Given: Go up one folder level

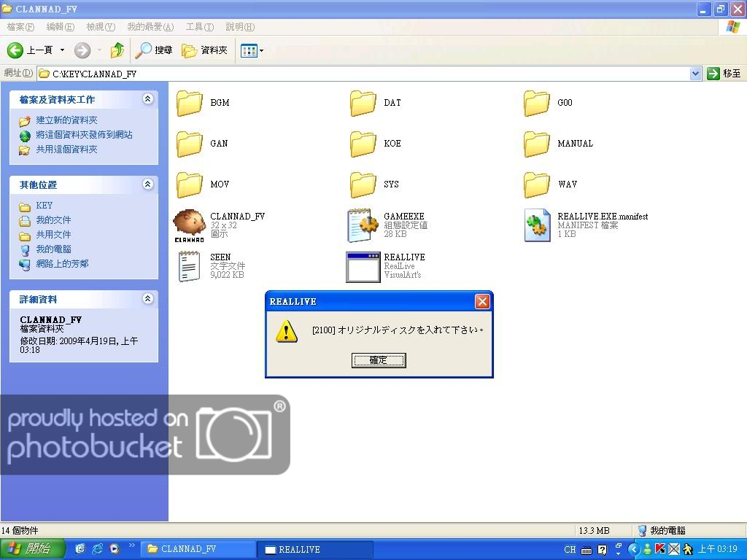Looking at the screenshot, I should point(117,50).
